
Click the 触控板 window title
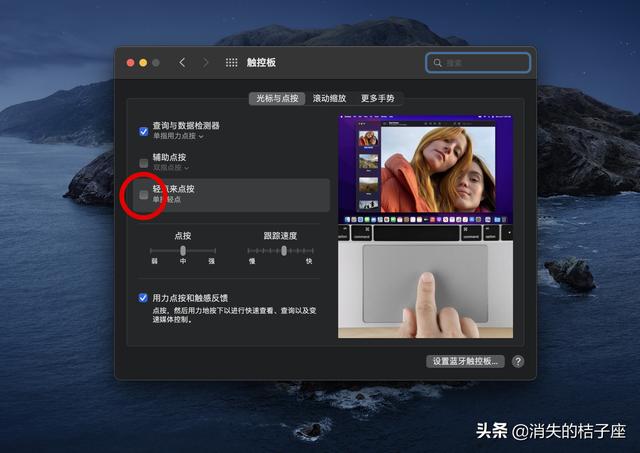point(261,62)
